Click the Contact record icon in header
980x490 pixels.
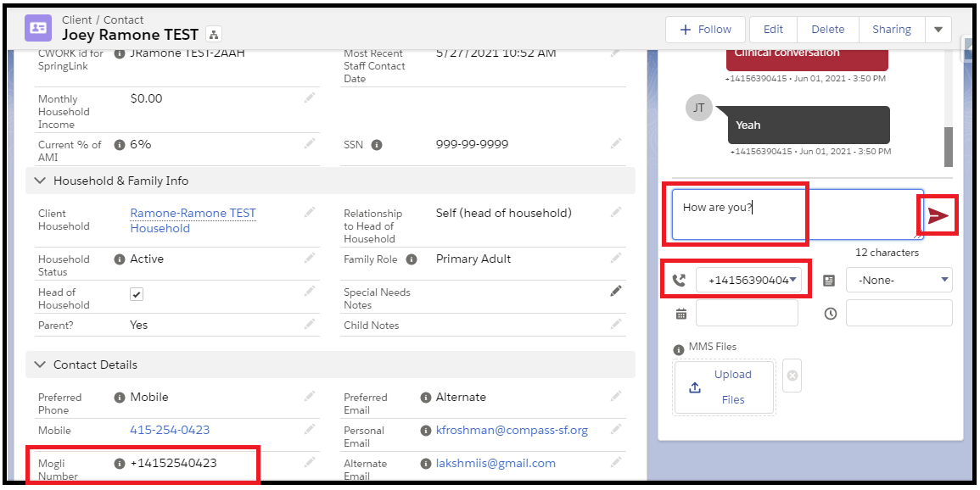click(x=38, y=27)
